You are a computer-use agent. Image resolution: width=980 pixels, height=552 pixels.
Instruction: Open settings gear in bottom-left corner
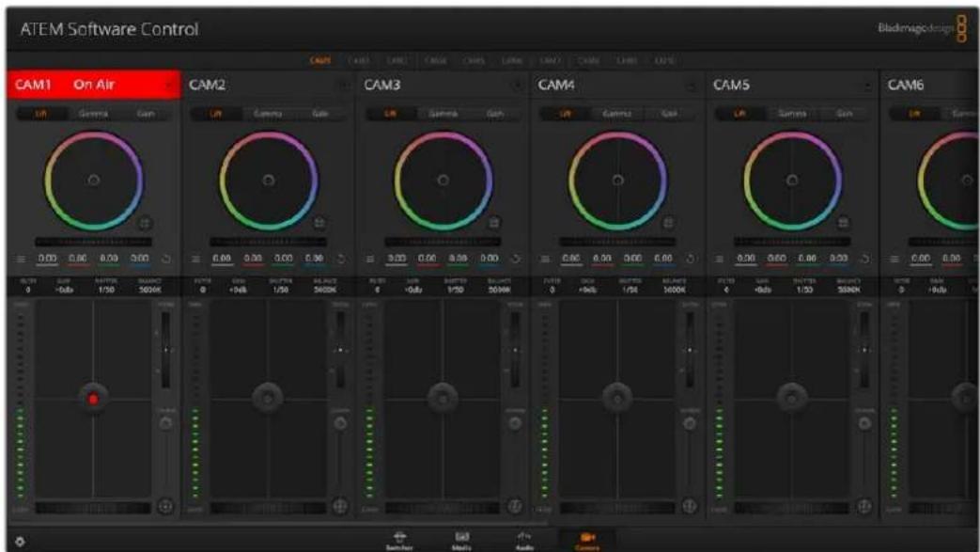pyautogui.click(x=20, y=542)
